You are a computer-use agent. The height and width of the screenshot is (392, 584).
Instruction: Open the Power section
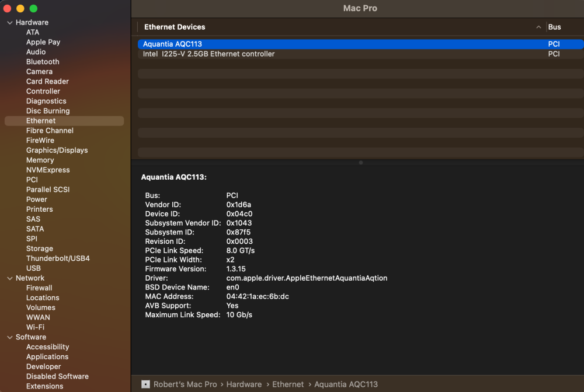tap(36, 199)
